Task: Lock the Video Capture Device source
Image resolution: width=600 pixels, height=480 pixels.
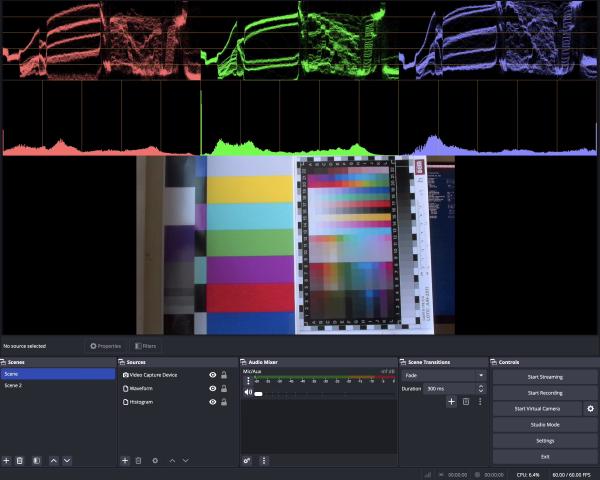Action: click(224, 375)
